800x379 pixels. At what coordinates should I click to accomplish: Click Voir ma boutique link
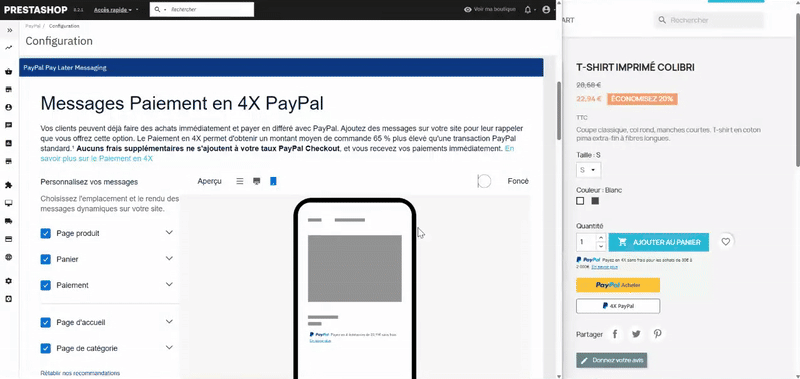point(490,10)
